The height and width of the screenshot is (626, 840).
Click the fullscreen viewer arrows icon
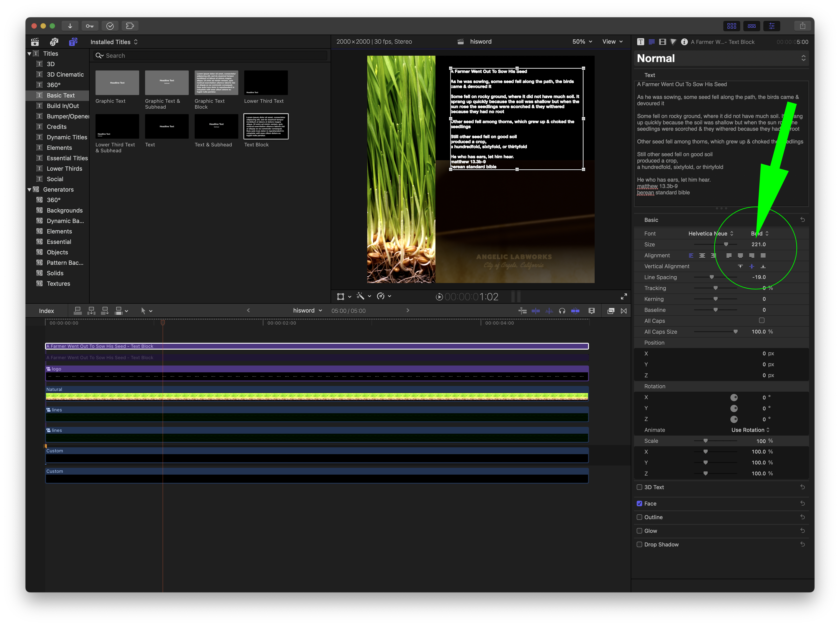(624, 296)
